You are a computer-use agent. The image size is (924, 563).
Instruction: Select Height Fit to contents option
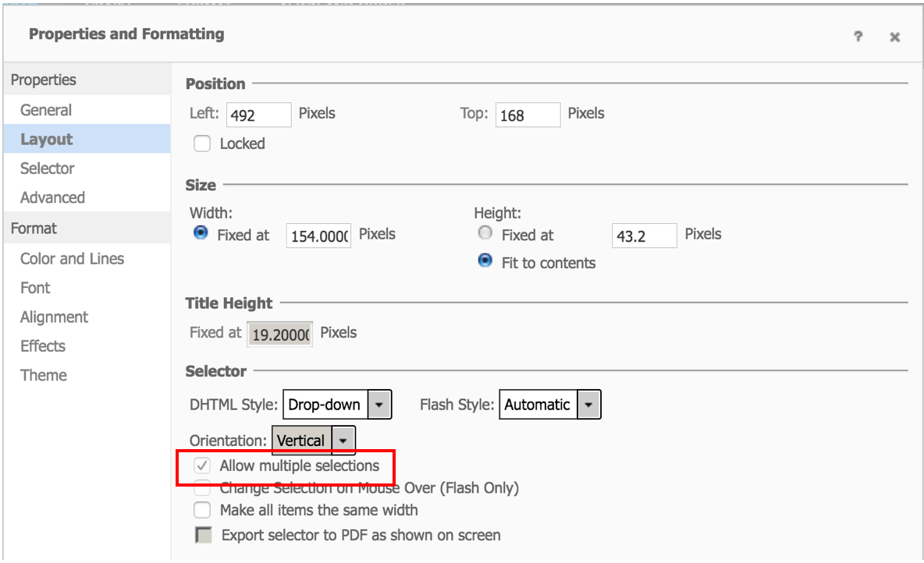coord(485,261)
